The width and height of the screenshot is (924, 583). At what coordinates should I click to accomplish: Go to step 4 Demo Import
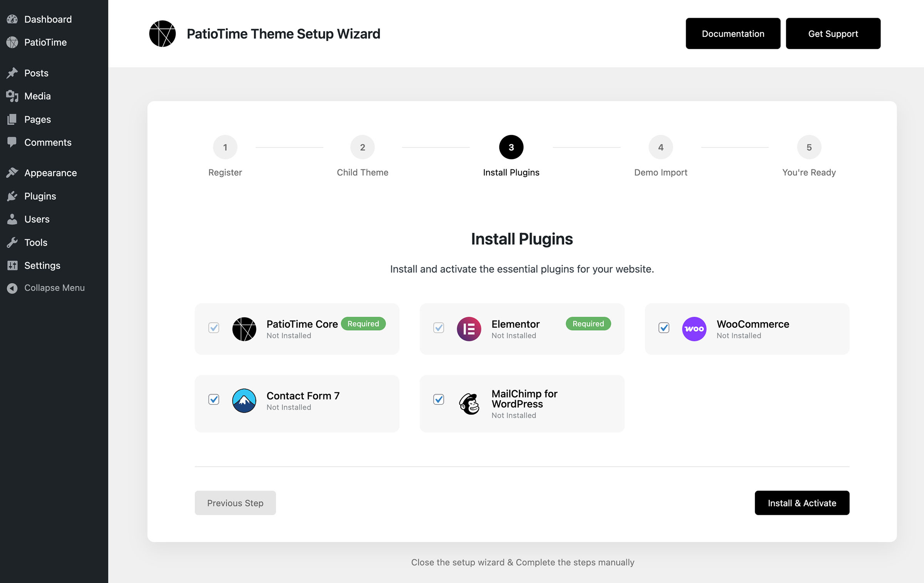(660, 147)
